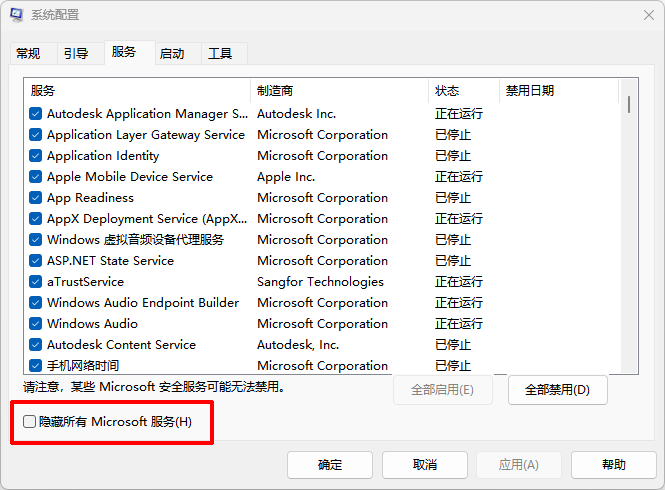Click the Autodesk Inc. manufacturer cell

coord(296,114)
